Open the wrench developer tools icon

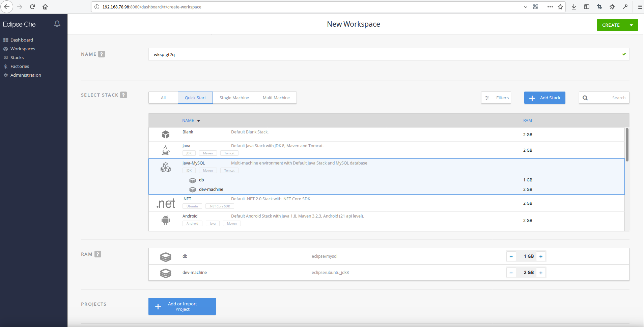(625, 7)
